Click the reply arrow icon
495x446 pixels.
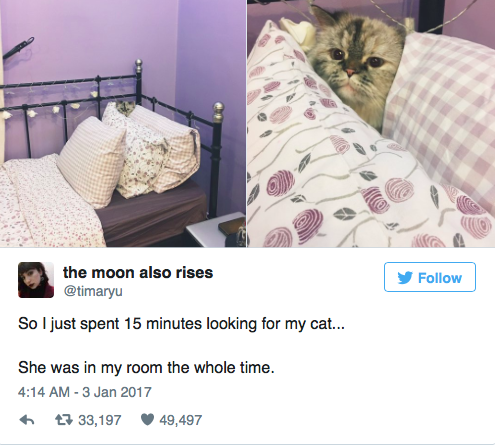tap(27, 420)
